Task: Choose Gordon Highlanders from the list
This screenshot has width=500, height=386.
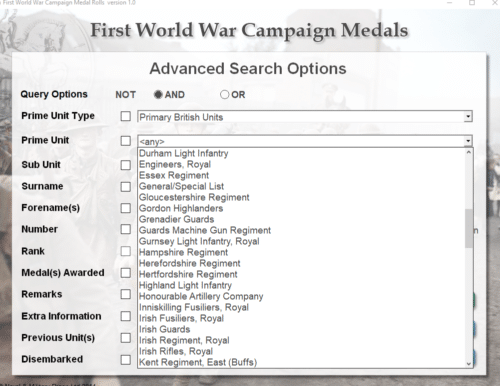Action: coord(302,208)
